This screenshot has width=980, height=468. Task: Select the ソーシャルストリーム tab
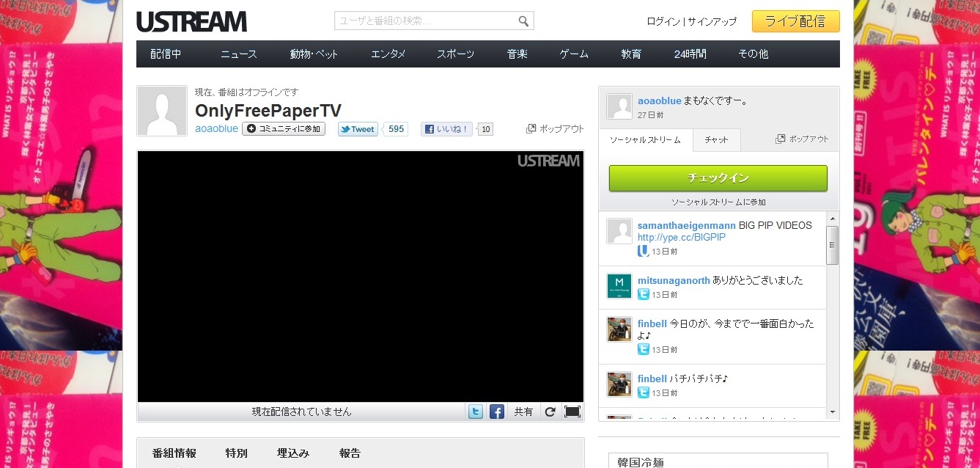(646, 139)
